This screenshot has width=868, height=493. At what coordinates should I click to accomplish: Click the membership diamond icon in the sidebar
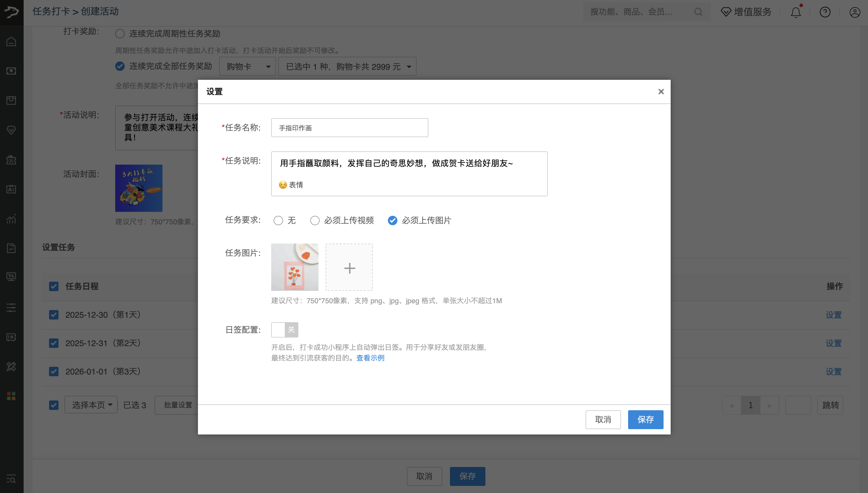(11, 130)
